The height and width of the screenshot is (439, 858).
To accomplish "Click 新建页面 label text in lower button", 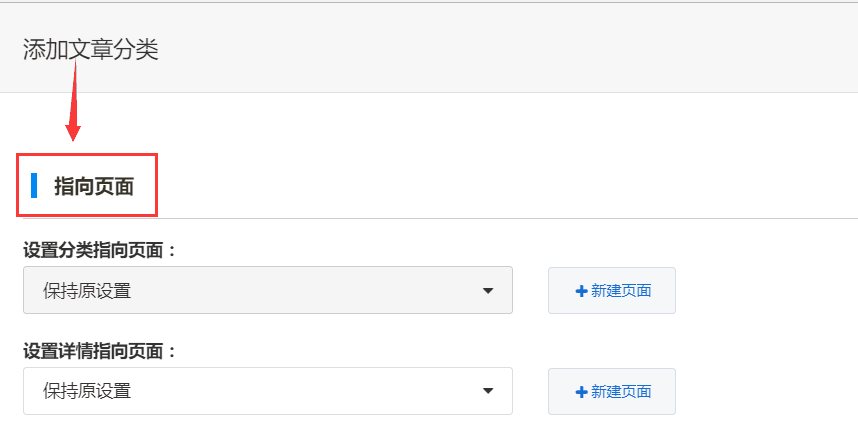I will tap(621, 392).
